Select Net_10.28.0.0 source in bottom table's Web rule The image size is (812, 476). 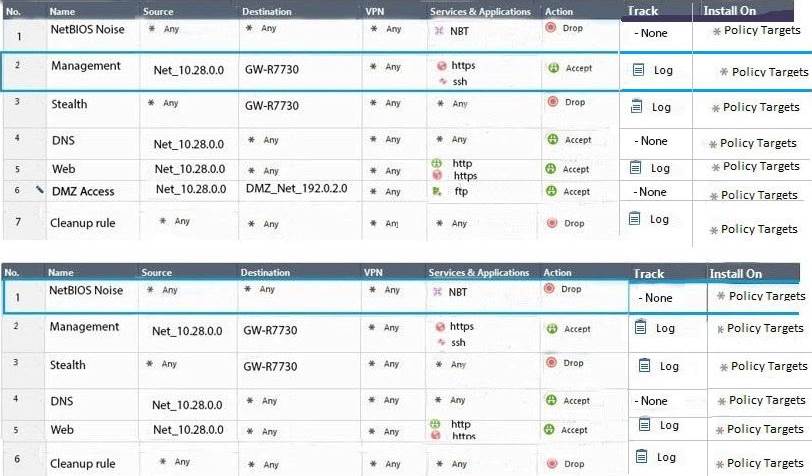pyautogui.click(x=188, y=431)
